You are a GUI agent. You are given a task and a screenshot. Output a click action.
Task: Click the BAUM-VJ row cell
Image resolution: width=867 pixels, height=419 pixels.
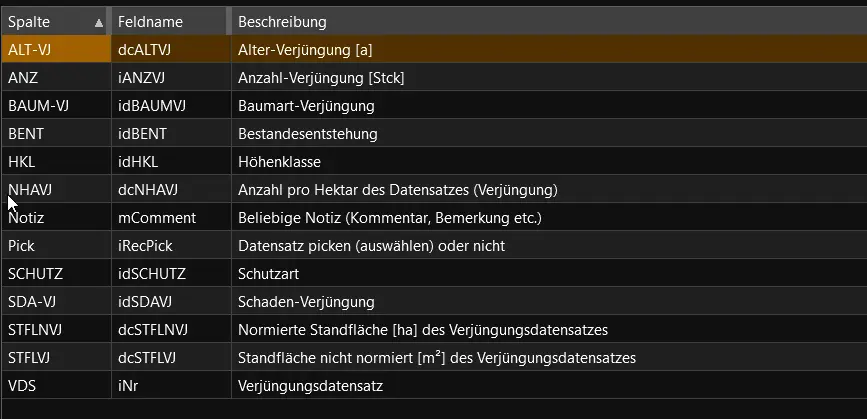coord(34,106)
